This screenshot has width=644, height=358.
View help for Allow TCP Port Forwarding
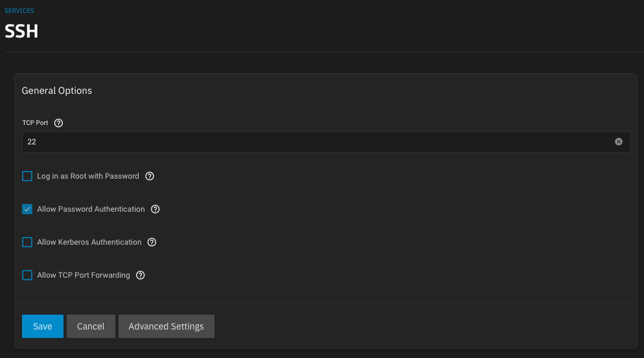tap(141, 275)
